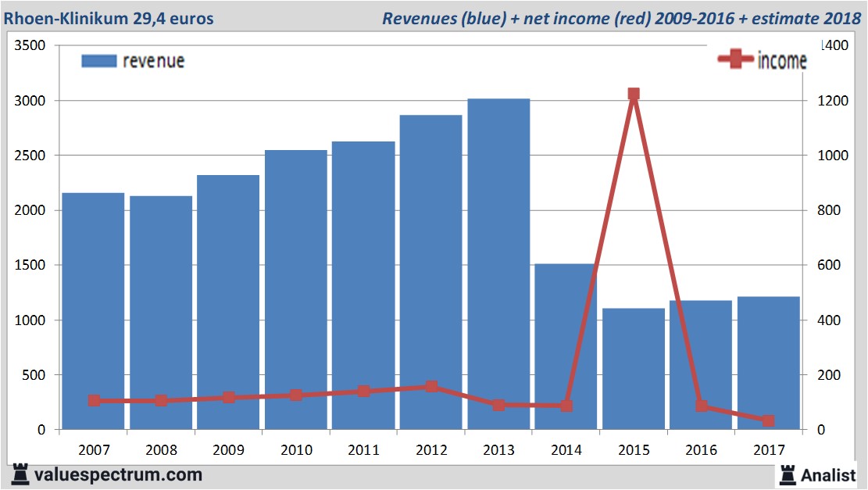Viewport: 868px width, 490px height.
Task: Select the 2009 revenue bar
Action: point(228,302)
